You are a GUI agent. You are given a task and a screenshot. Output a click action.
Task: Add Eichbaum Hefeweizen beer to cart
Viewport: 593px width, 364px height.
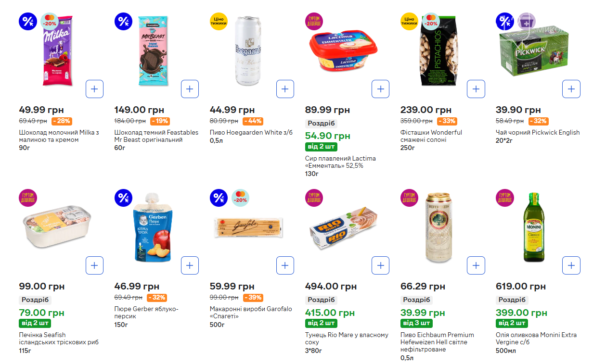(476, 265)
